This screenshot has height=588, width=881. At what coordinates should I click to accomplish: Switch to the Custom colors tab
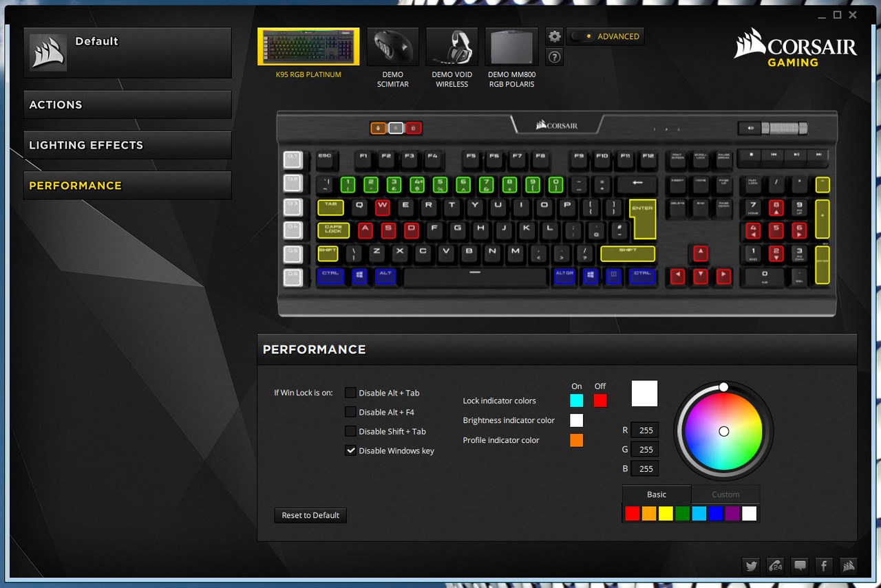725,494
